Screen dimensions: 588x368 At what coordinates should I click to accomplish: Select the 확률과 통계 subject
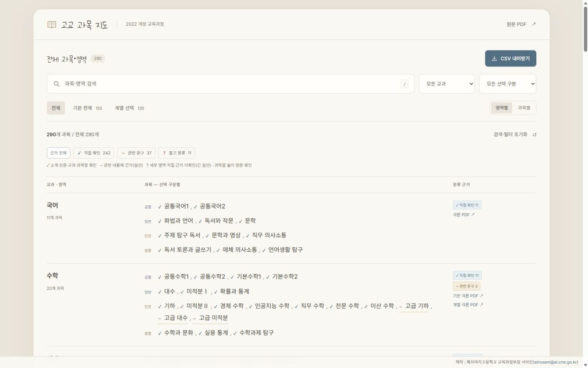coord(234,291)
